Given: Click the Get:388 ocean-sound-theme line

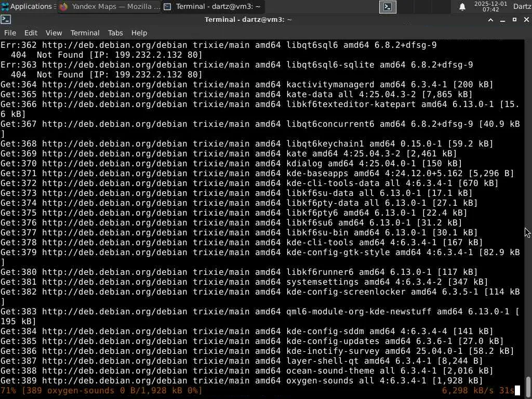Looking at the screenshot, I should pyautogui.click(x=247, y=370).
